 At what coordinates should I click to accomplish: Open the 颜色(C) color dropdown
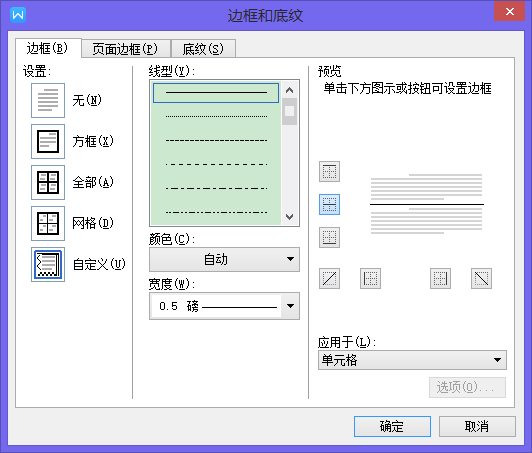(224, 259)
